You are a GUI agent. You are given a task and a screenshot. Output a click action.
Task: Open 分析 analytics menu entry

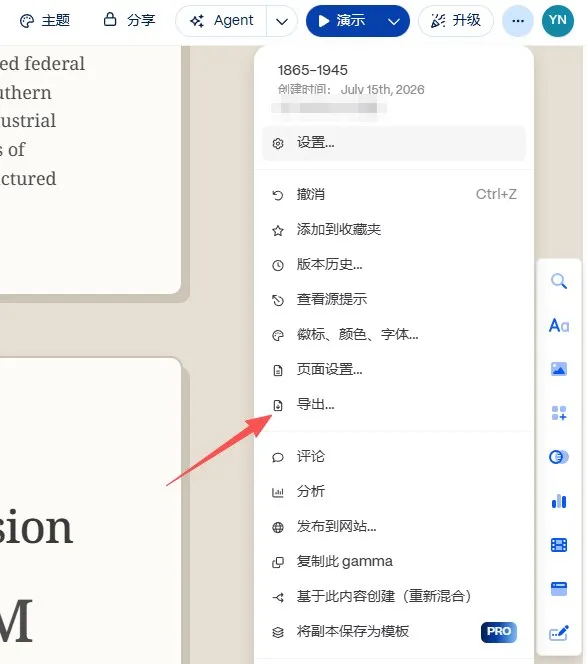[394, 491]
